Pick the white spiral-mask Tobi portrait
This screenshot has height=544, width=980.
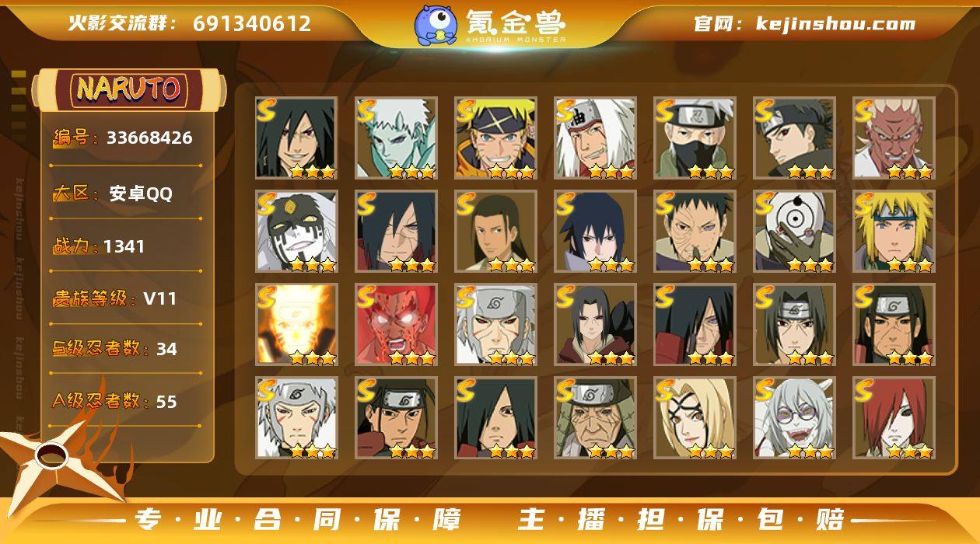(794, 232)
